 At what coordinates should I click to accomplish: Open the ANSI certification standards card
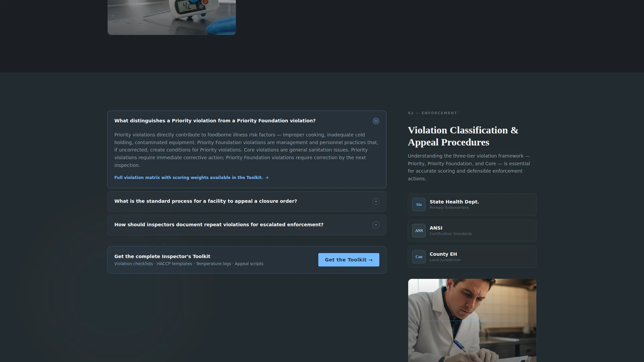[472, 231]
